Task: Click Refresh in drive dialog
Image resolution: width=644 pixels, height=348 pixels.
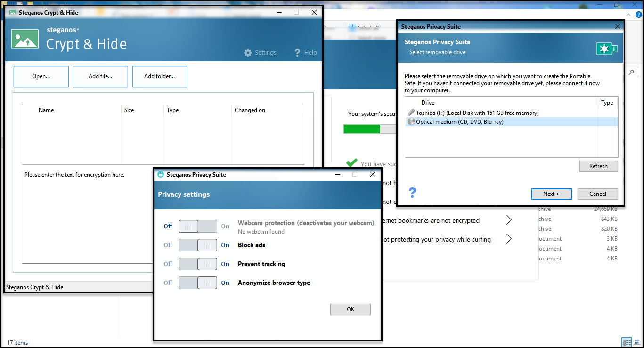Action: (598, 166)
